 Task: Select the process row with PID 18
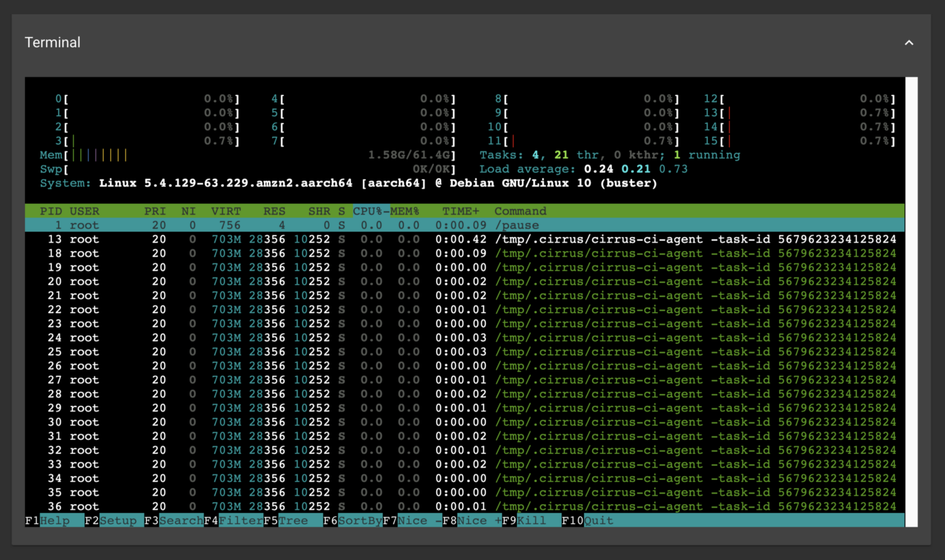coord(464,254)
